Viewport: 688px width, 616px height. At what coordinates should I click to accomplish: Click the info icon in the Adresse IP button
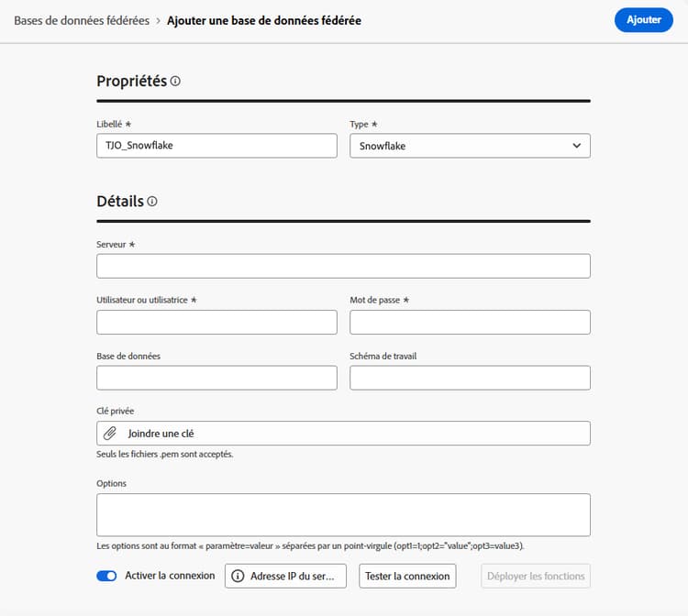tap(239, 576)
